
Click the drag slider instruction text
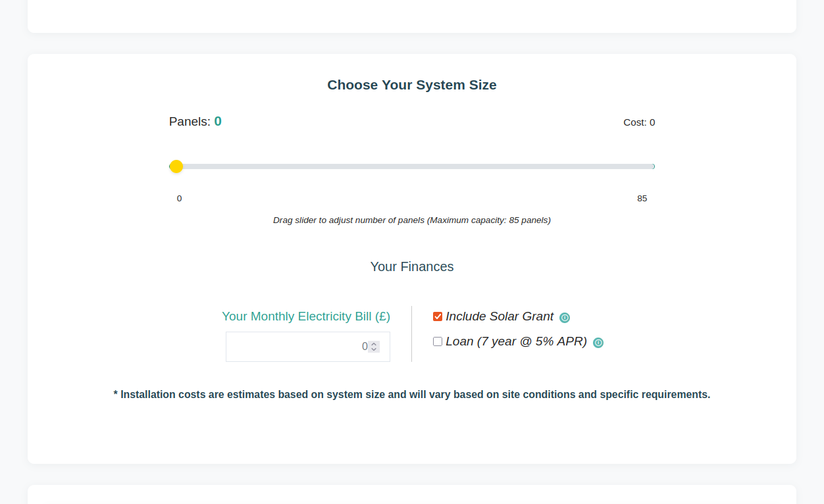pos(412,220)
